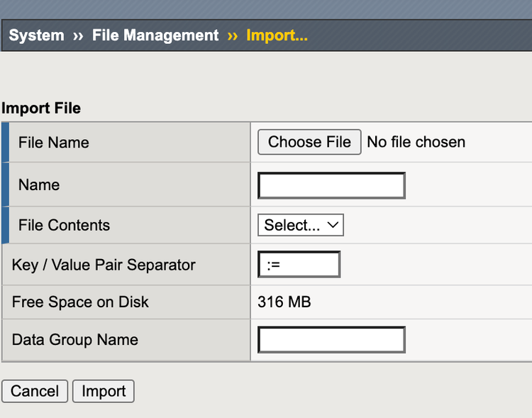This screenshot has height=418, width=532.
Task: Click the chevron separator after System
Action: [x=78, y=36]
